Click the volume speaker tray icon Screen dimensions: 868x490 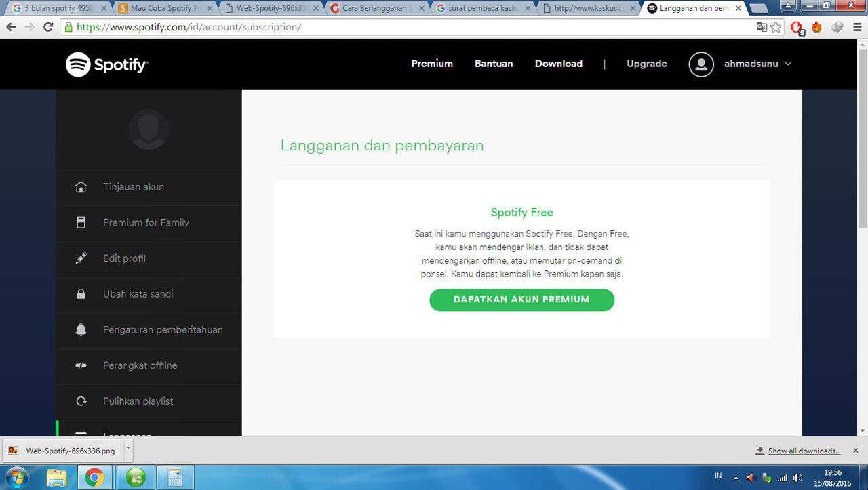[798, 477]
